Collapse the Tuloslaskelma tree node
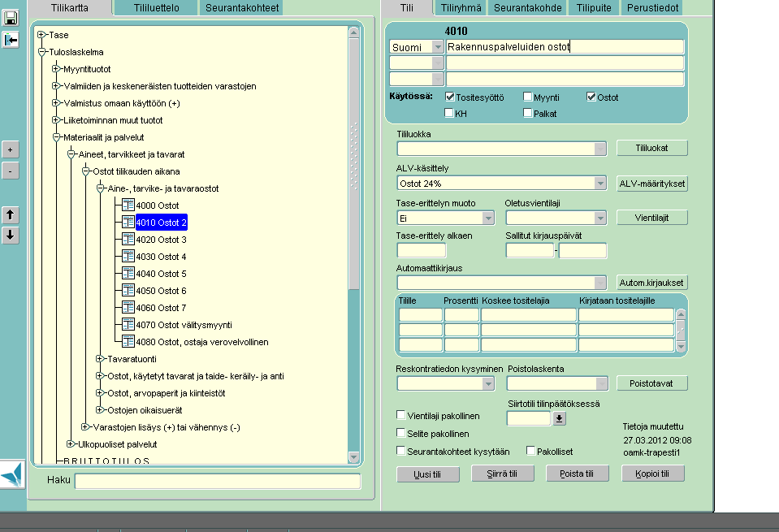779x532 pixels. pos(41,52)
